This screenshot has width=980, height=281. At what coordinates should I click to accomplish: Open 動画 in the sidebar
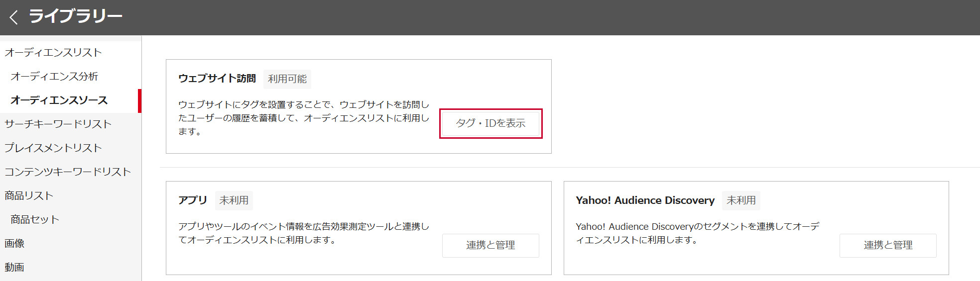[14, 268]
